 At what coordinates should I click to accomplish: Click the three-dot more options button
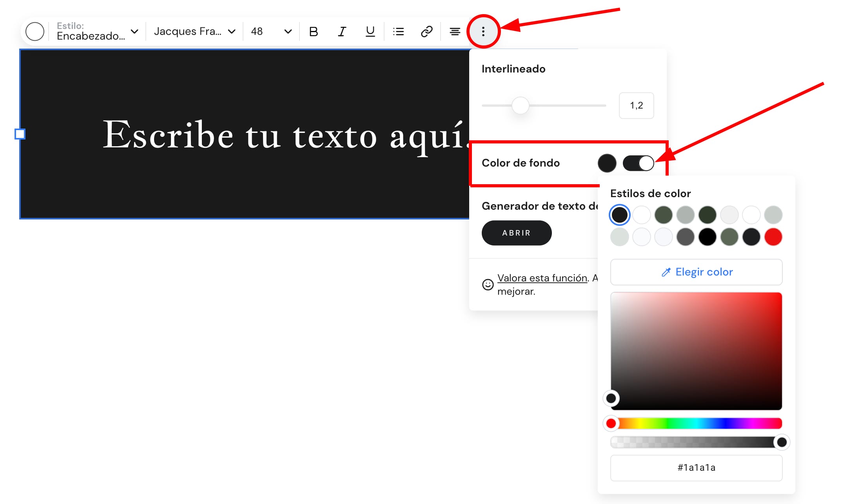pos(483,31)
